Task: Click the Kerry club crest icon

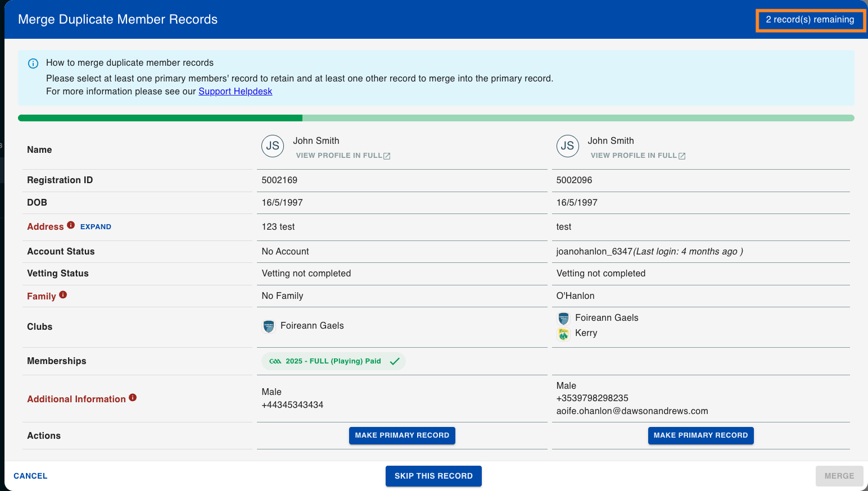Action: coord(563,334)
